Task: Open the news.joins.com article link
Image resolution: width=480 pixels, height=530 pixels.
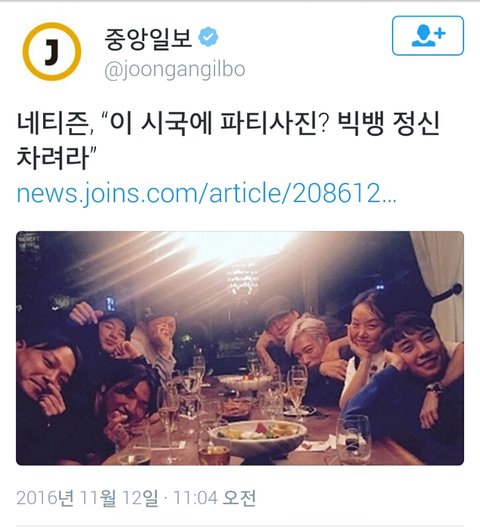Action: 206,193
